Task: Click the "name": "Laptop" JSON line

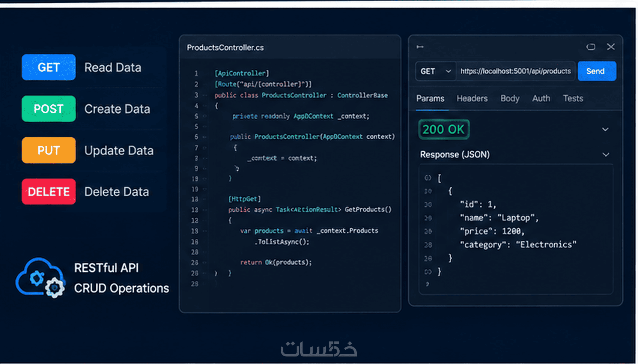Action: (x=500, y=218)
